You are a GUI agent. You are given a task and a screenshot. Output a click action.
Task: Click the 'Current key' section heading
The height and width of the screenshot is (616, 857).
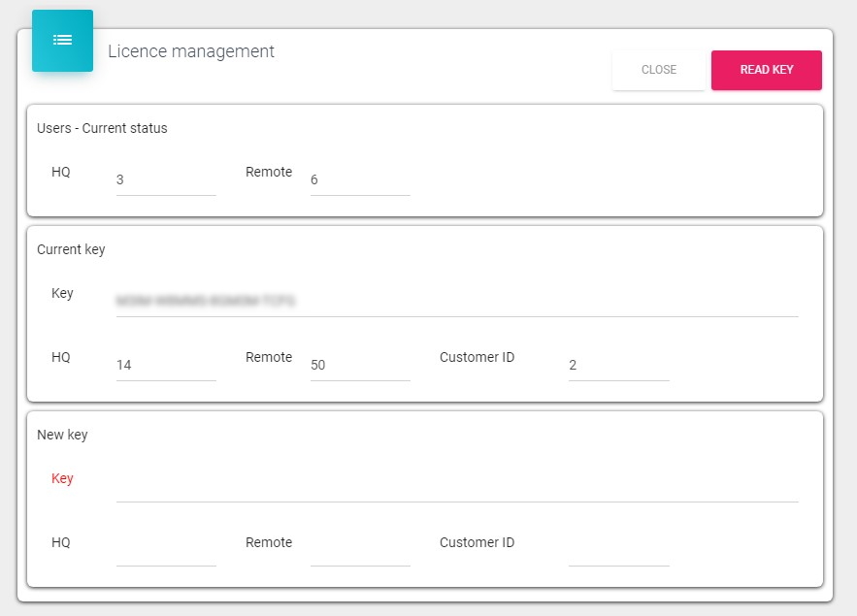(x=71, y=249)
